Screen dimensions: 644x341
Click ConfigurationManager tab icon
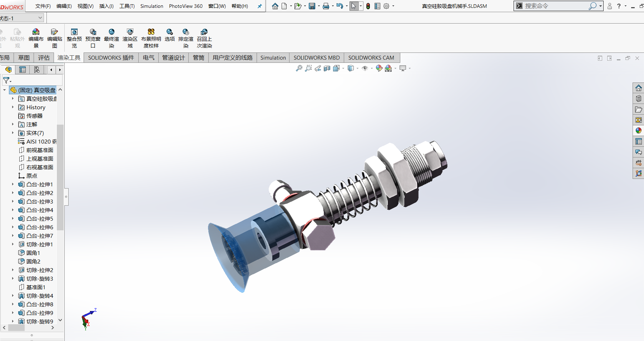[x=37, y=70]
